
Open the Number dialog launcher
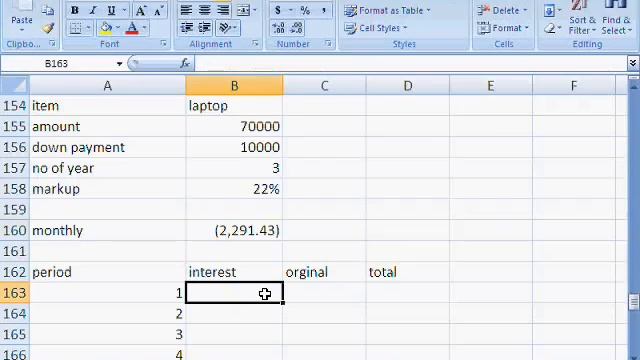tap(328, 43)
